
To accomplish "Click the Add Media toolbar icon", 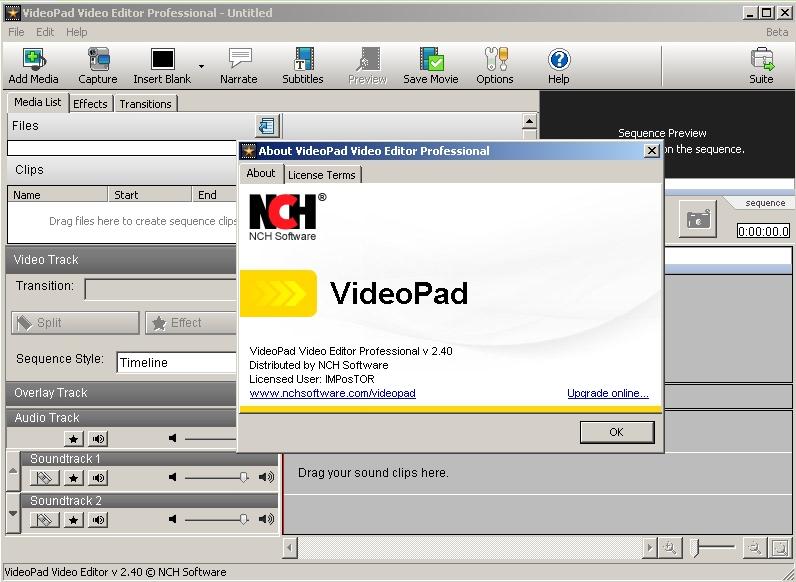I will tap(34, 59).
